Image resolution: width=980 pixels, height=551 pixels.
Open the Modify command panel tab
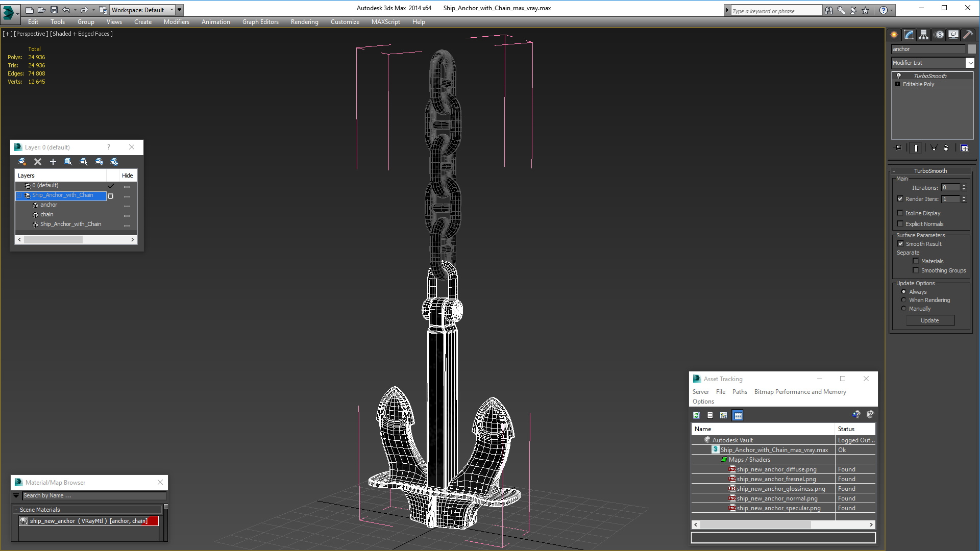pyautogui.click(x=909, y=35)
